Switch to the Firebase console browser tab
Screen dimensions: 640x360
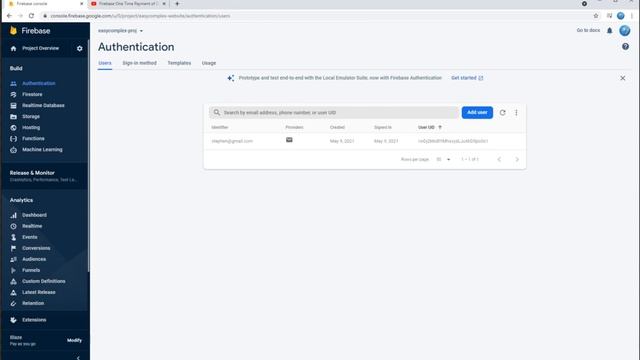click(44, 4)
